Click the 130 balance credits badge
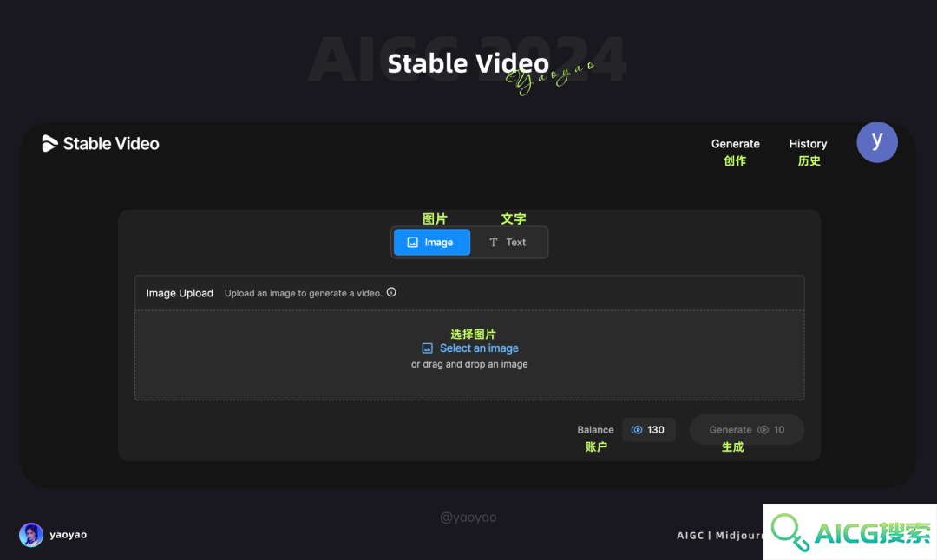This screenshot has width=937, height=560. [648, 430]
